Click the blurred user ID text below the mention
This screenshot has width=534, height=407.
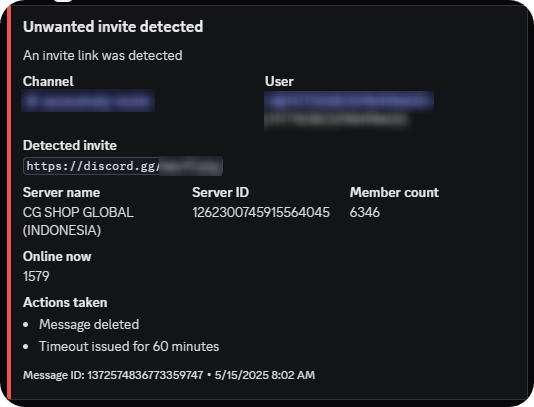pyautogui.click(x=336, y=120)
